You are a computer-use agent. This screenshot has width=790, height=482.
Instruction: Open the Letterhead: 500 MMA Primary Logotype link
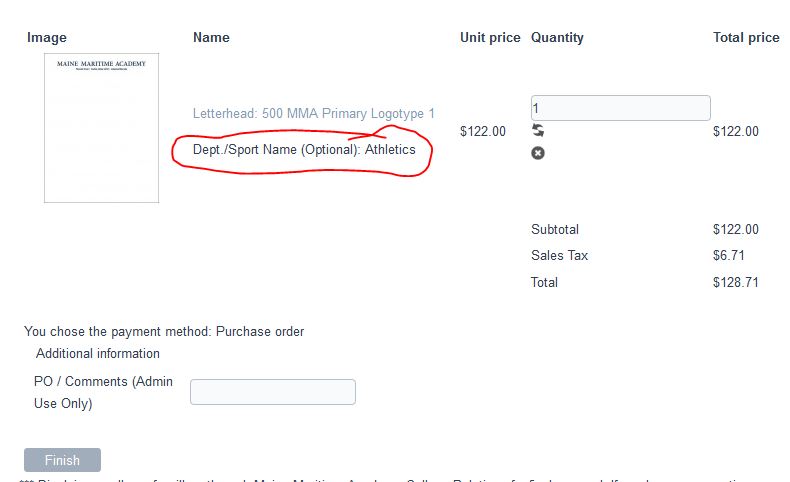point(314,114)
